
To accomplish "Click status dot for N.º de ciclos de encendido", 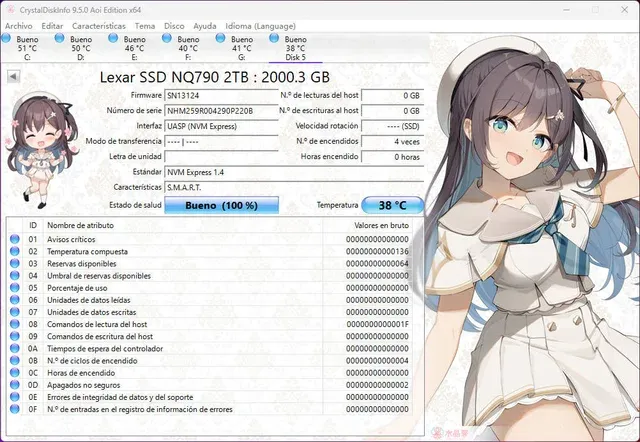I will pyautogui.click(x=15, y=360).
